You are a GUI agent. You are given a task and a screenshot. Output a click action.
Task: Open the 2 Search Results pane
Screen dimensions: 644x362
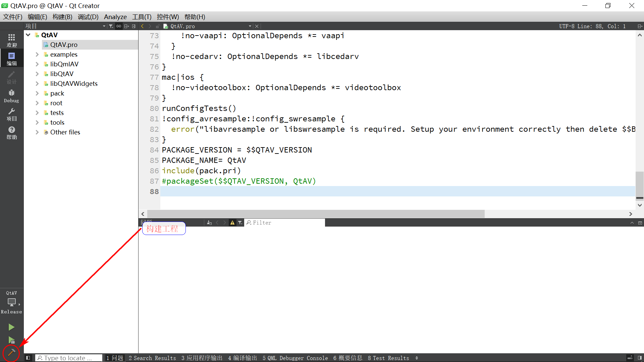tap(152, 358)
